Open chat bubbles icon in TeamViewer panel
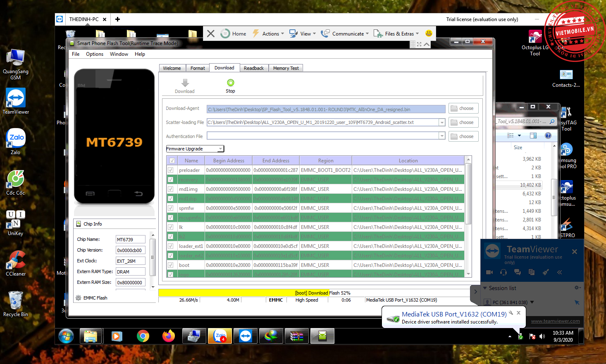606x364 pixels. coord(517,272)
